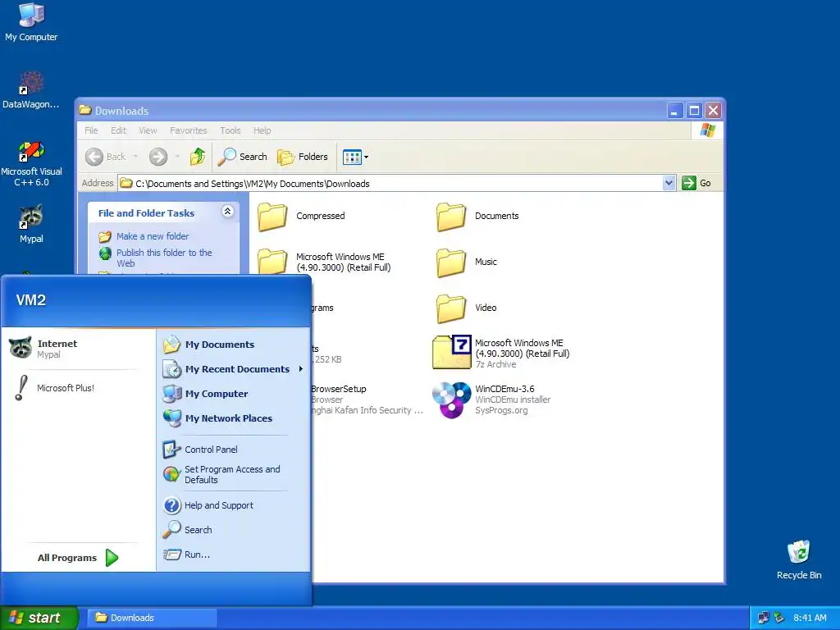Select Microsoft Windows ME folder icon
Image resolution: width=840 pixels, height=630 pixels.
(x=272, y=262)
